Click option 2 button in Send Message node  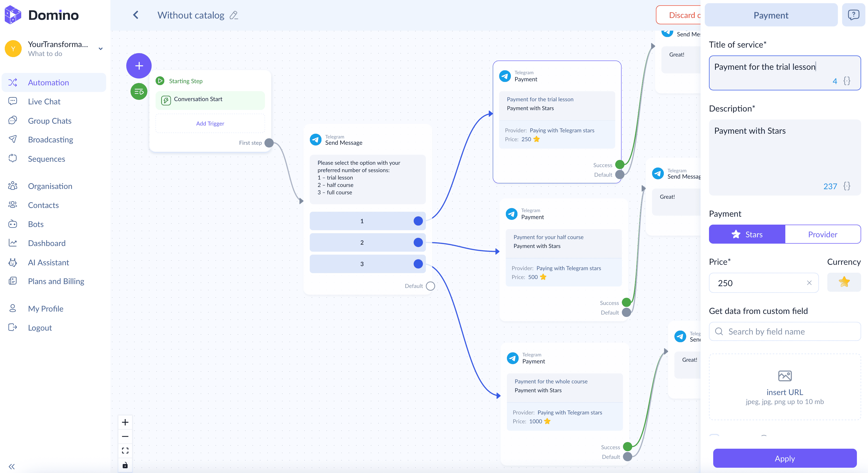click(x=368, y=242)
